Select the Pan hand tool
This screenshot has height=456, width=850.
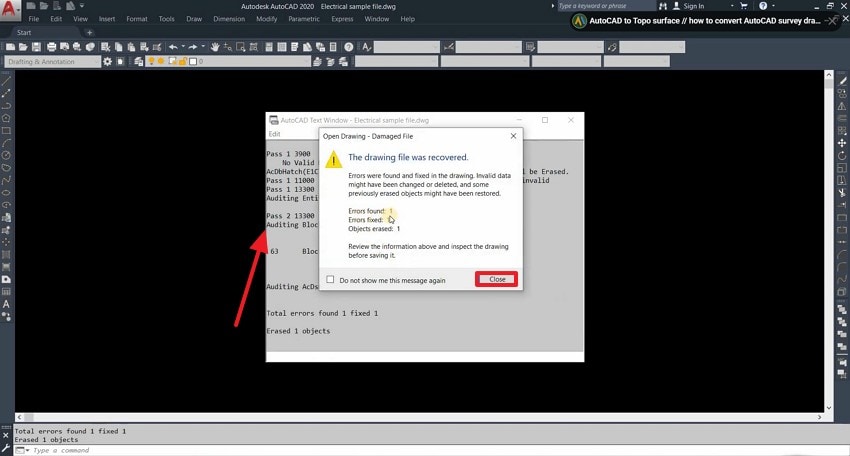[215, 47]
